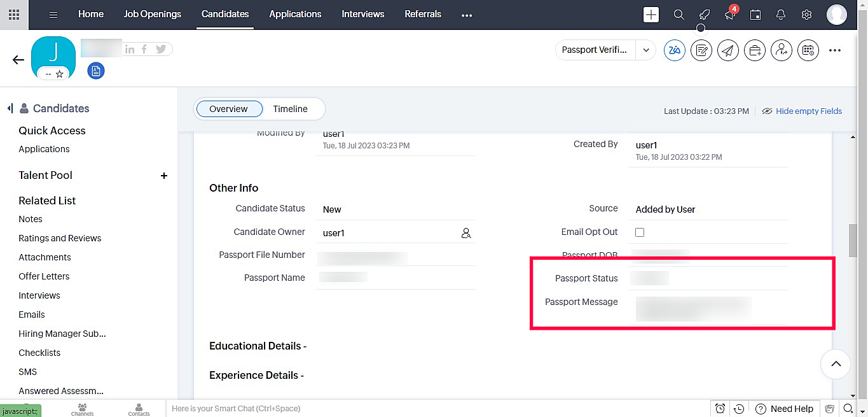Viewport: 868px width, 417px height.
Task: Add new Talent Pool with plus
Action: tap(164, 175)
